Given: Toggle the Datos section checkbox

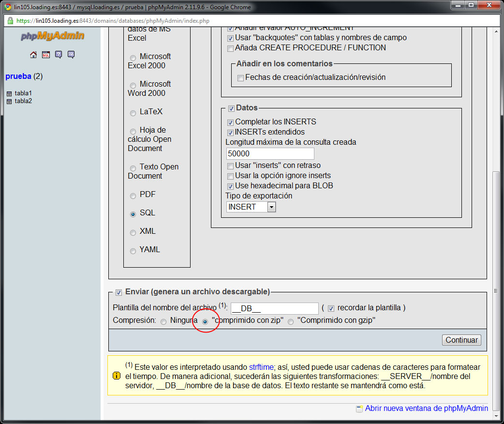Looking at the screenshot, I should [231, 109].
